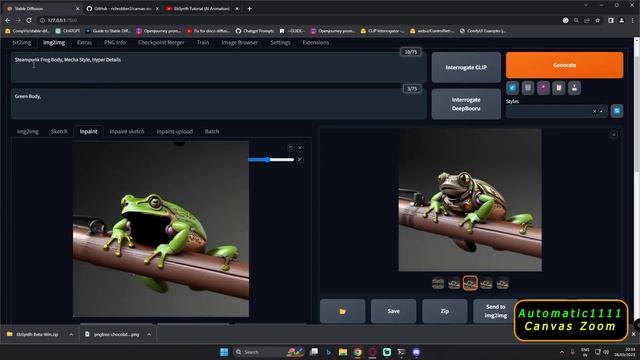
Task: Open Chrome from the taskbar
Action: (358, 352)
